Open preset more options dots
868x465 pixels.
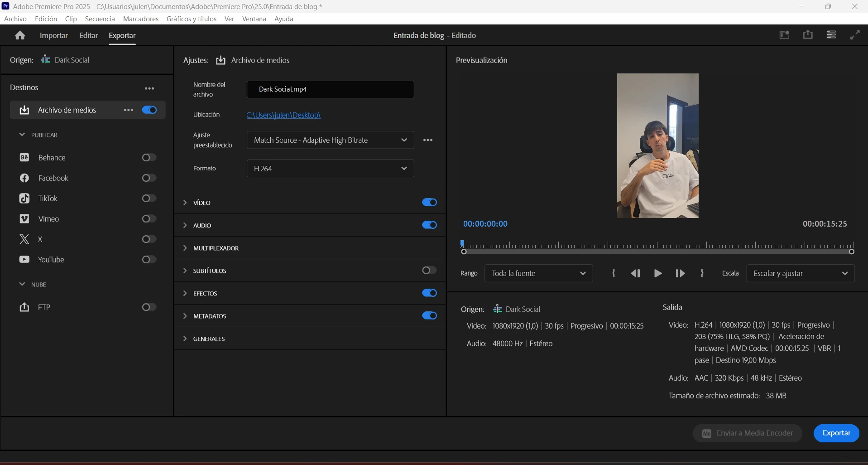point(428,140)
